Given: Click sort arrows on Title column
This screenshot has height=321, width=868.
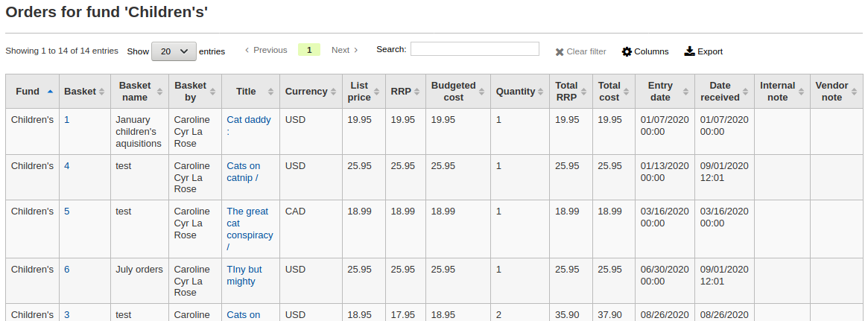Looking at the screenshot, I should (x=271, y=92).
